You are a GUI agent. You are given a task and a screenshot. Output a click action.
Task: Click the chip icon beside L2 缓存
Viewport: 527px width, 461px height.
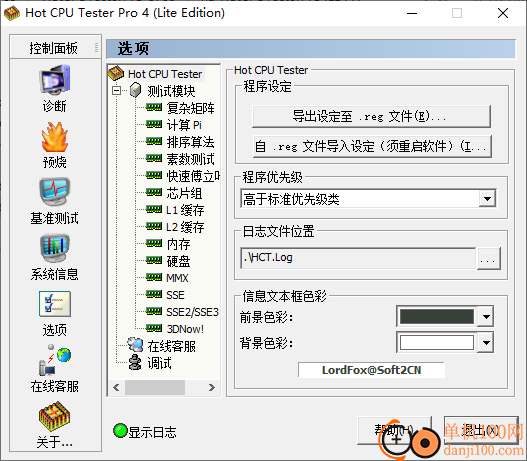point(154,226)
